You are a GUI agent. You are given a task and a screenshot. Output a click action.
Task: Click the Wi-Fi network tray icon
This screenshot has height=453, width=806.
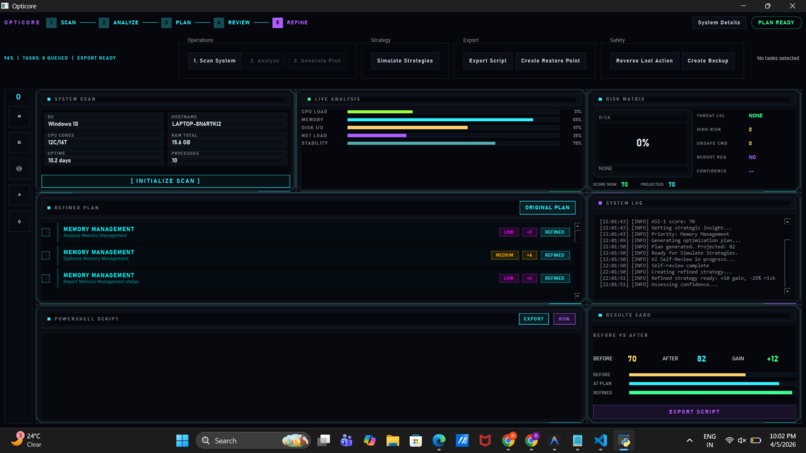[729, 440]
